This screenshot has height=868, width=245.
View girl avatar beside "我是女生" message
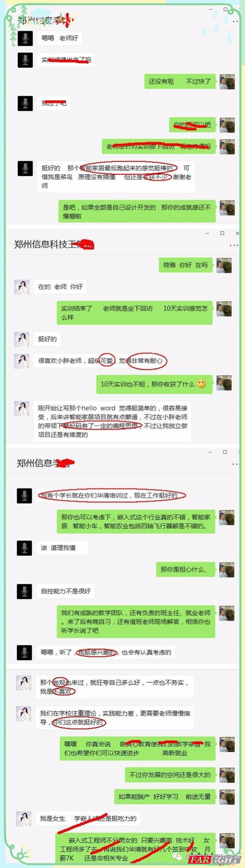[x=24, y=818]
